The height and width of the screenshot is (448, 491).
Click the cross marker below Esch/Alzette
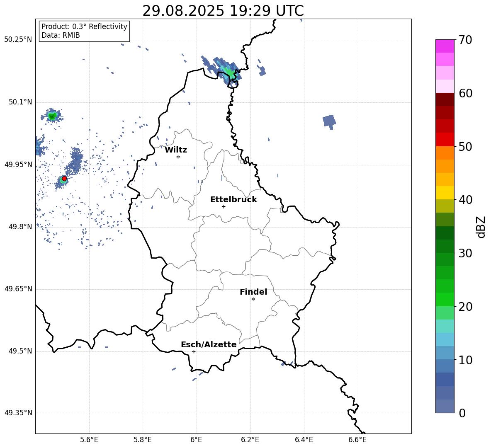[194, 351]
